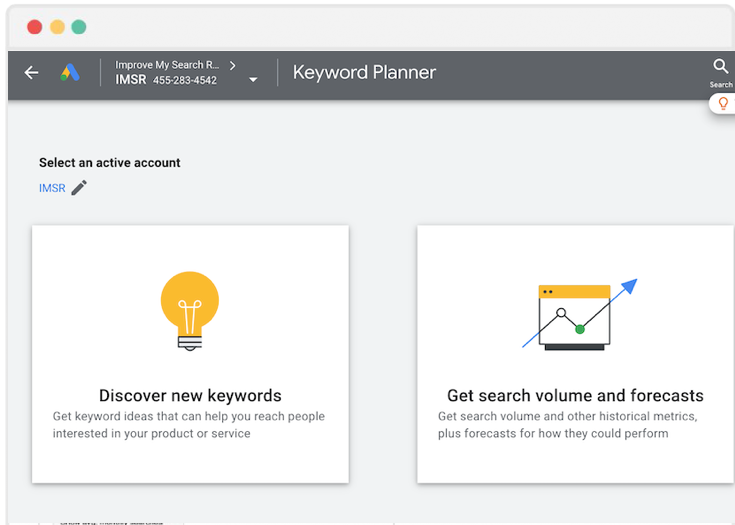Click the forecast chart illustration

579,314
